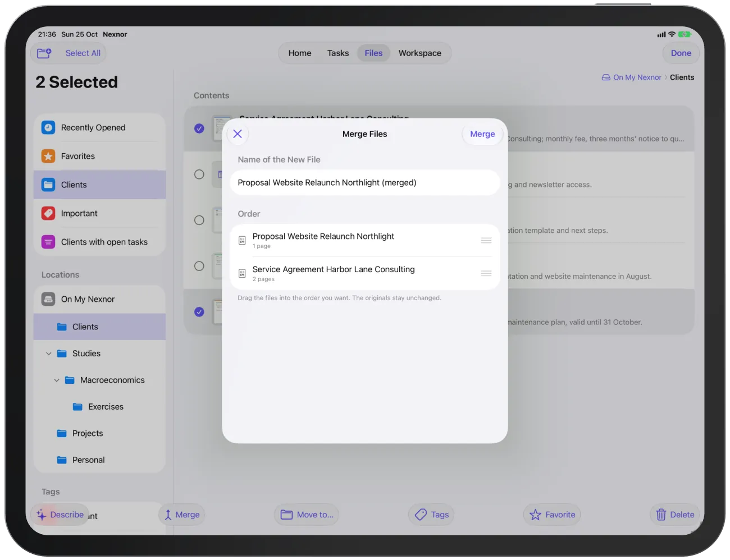Viewport: 730px width, 560px height.
Task: Click the Tags section header
Action: click(51, 492)
